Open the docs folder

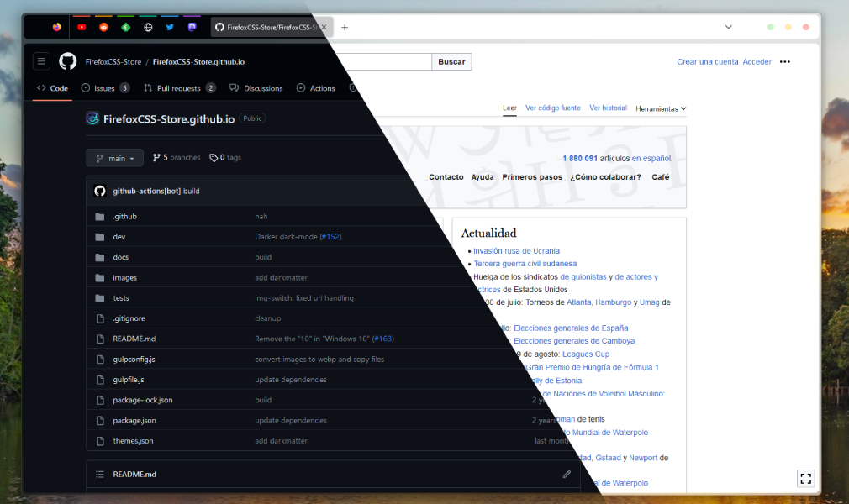(121, 257)
